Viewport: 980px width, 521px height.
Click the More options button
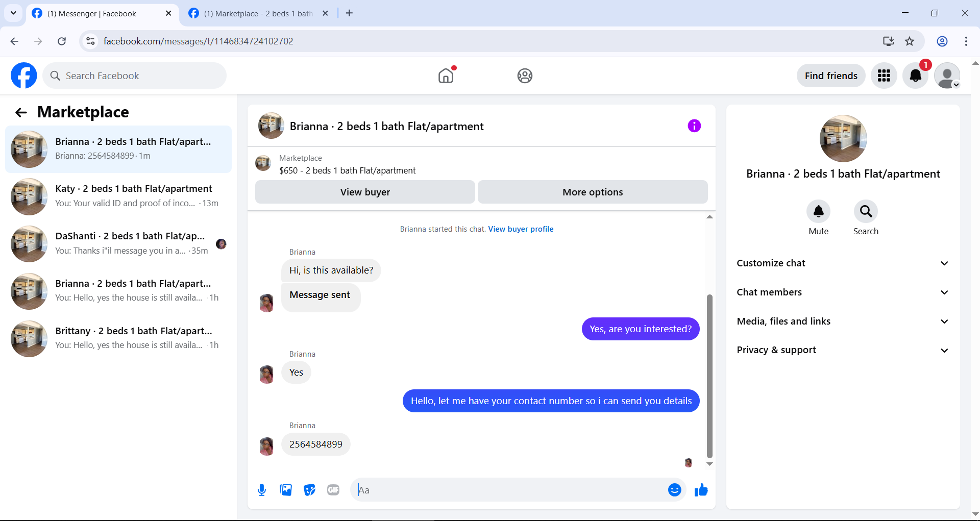click(x=593, y=192)
